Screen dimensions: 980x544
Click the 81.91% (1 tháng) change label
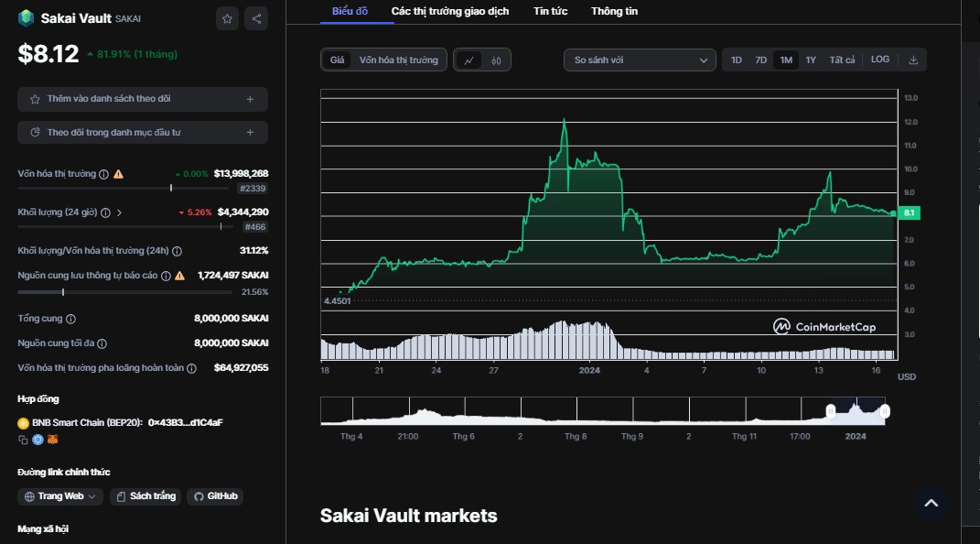[x=133, y=54]
